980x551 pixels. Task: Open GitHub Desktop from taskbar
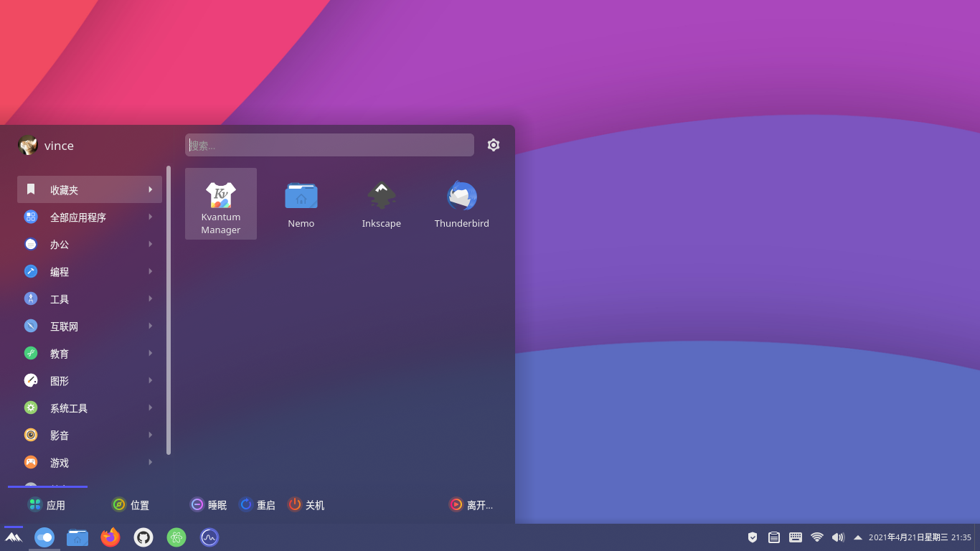tap(143, 537)
